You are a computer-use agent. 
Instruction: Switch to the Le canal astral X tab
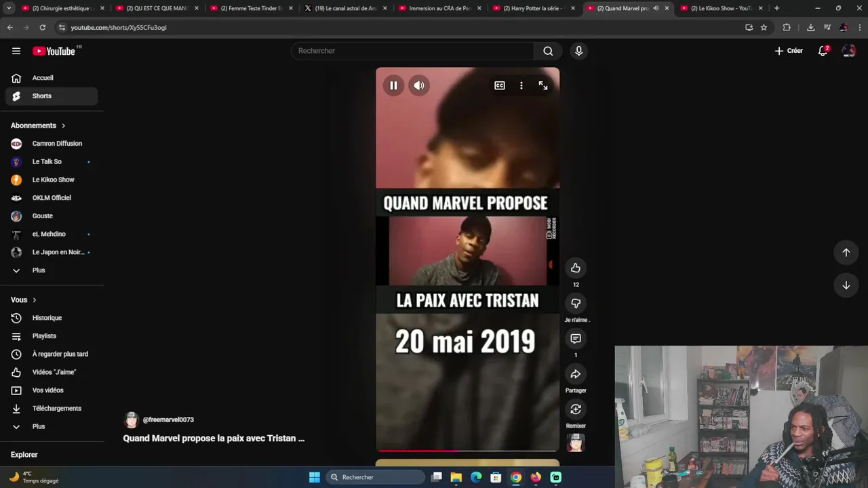coord(344,8)
